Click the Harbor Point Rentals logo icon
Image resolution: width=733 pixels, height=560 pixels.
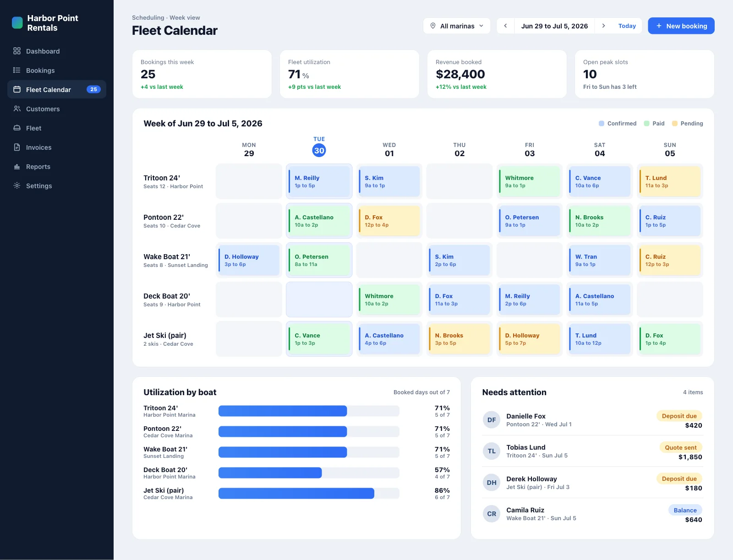17,23
